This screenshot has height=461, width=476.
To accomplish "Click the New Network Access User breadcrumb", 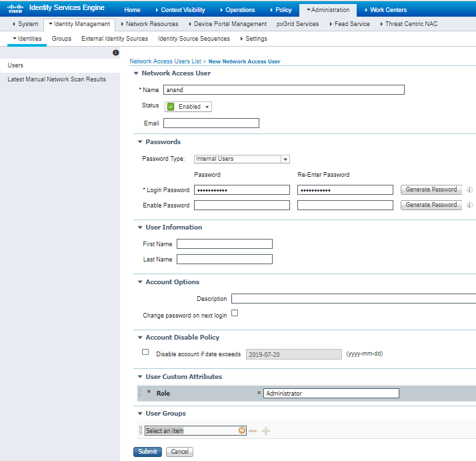I will 245,61.
